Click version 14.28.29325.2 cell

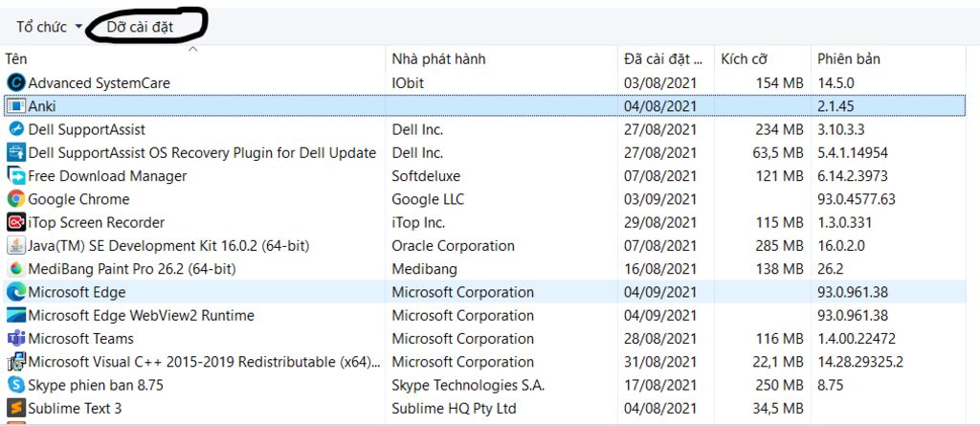pos(860,362)
